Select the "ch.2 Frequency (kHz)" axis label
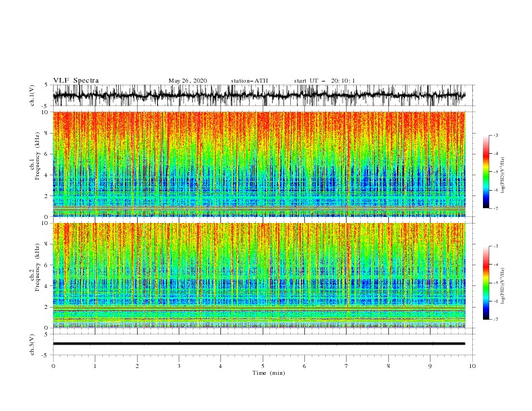The image size is (532, 411). (34, 267)
